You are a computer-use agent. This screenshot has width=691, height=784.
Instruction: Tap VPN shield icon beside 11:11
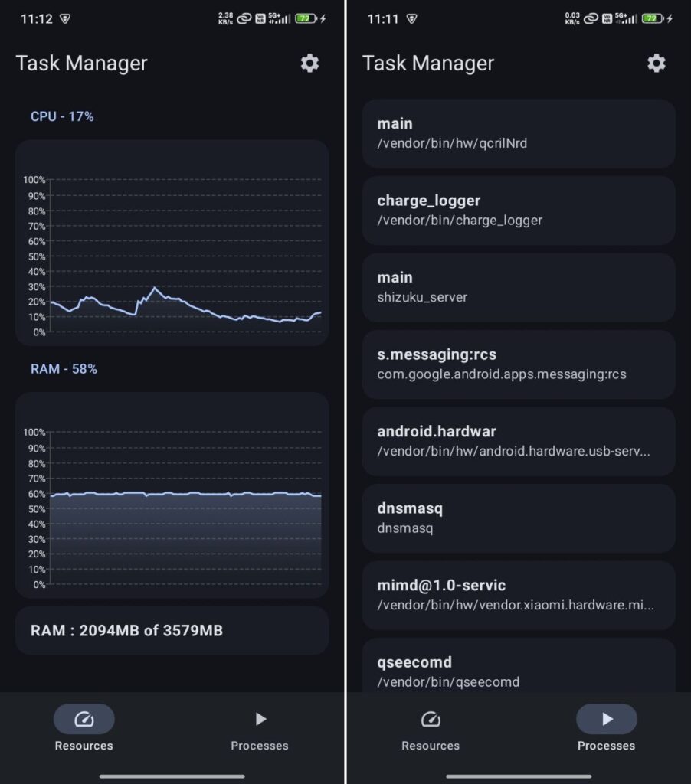tap(412, 19)
